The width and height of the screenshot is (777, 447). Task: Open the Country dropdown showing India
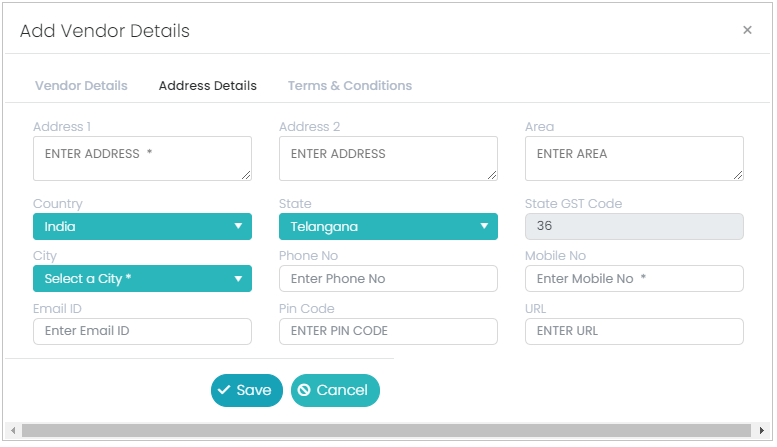click(142, 226)
